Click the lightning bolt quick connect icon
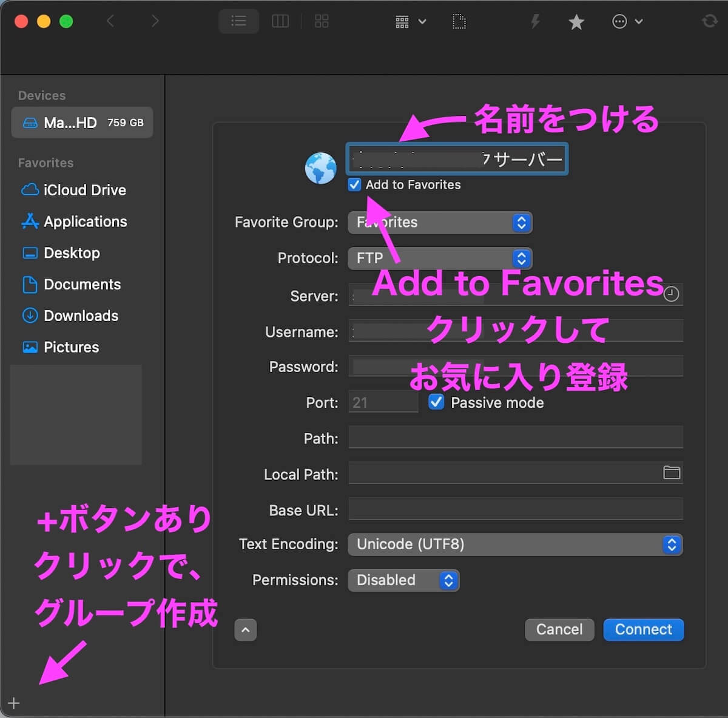Screen dimensions: 728x718 click(x=534, y=22)
